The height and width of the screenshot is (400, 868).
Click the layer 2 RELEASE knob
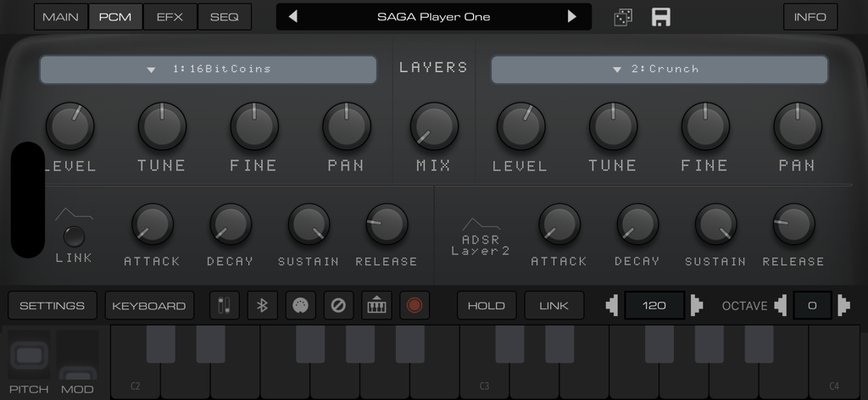(793, 224)
